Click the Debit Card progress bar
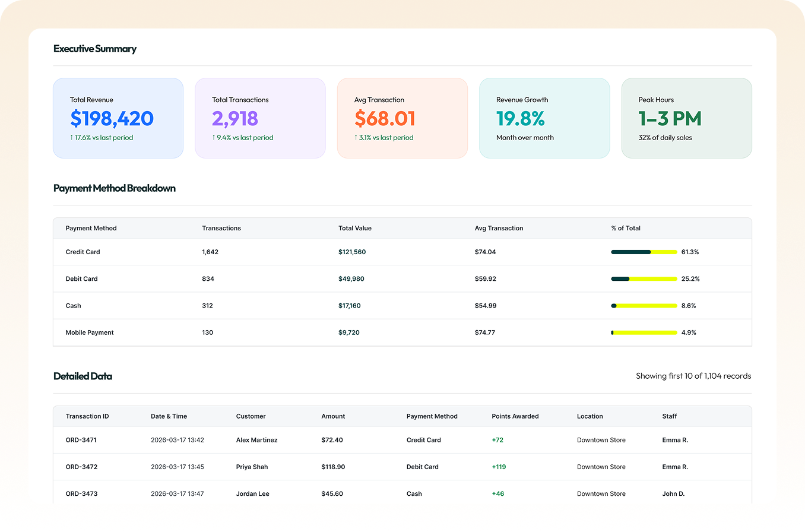The image size is (805, 532). point(644,278)
